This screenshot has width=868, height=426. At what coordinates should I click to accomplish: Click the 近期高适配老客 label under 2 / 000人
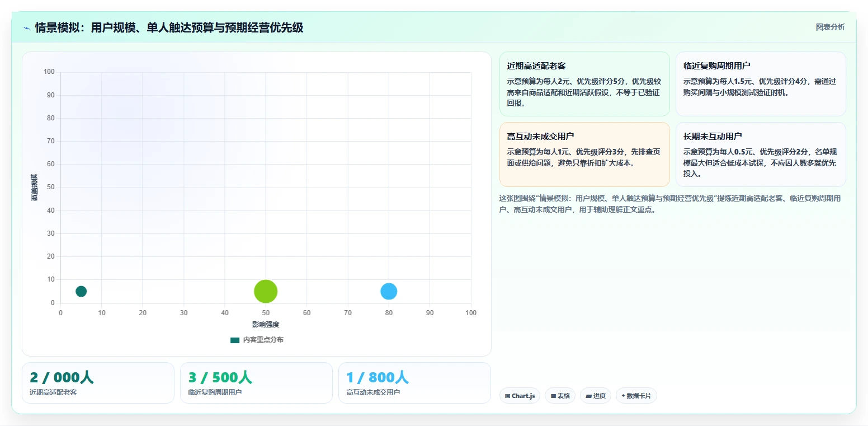coord(53,392)
